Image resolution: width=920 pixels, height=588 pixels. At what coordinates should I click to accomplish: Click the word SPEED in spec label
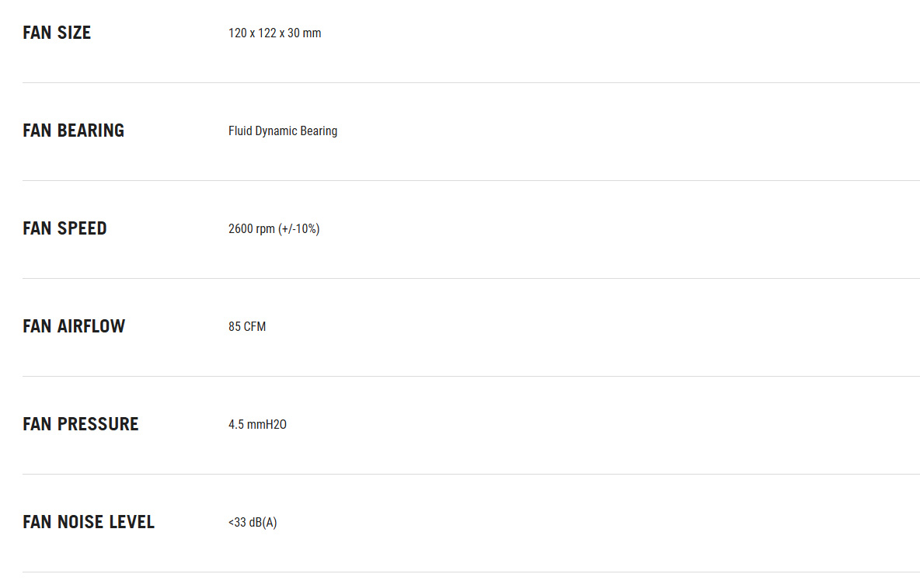(x=82, y=228)
